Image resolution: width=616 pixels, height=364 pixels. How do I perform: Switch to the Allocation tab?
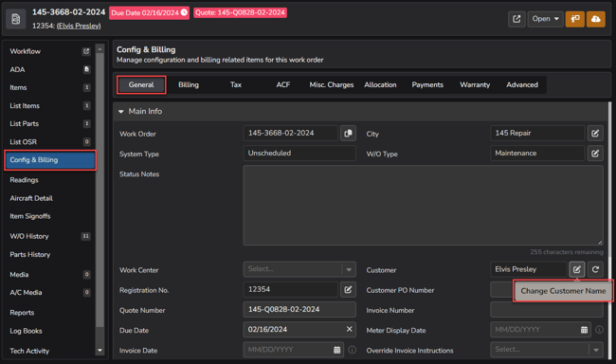point(380,85)
